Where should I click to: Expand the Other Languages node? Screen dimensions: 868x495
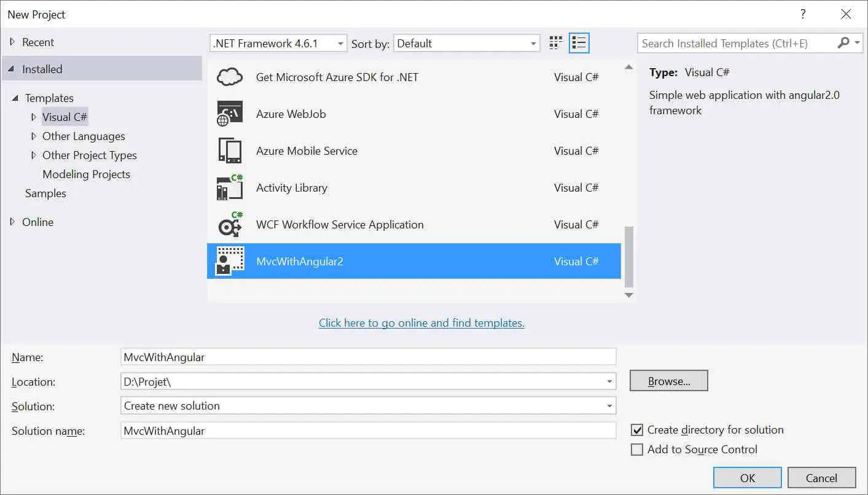tap(34, 136)
